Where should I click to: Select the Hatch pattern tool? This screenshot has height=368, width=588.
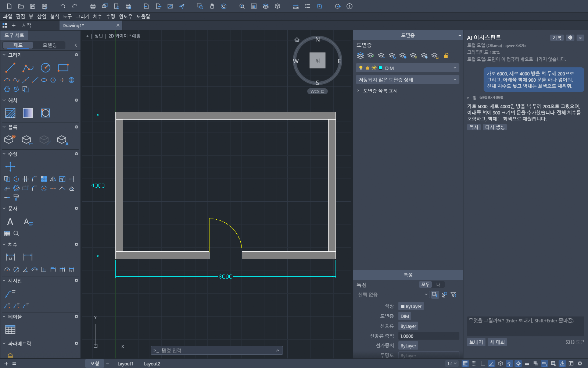tap(10, 113)
